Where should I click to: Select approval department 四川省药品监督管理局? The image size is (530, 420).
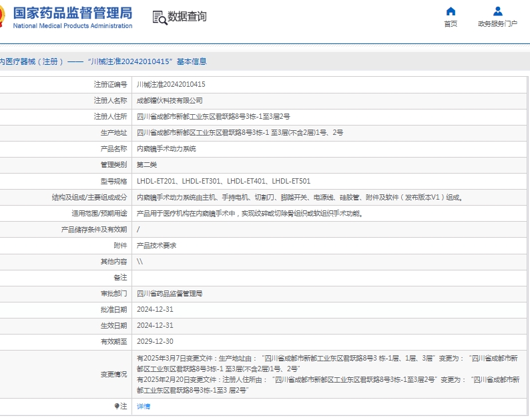pos(170,294)
